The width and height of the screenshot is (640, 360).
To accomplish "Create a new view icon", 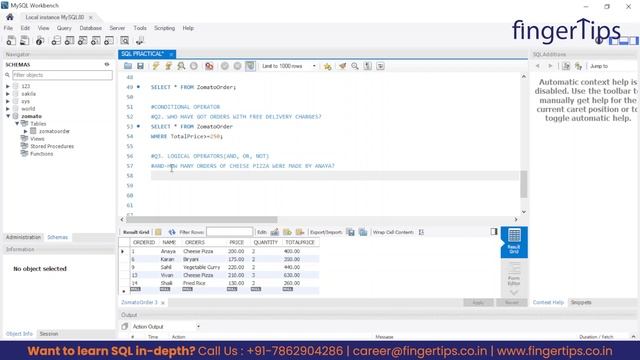I will [x=82, y=40].
